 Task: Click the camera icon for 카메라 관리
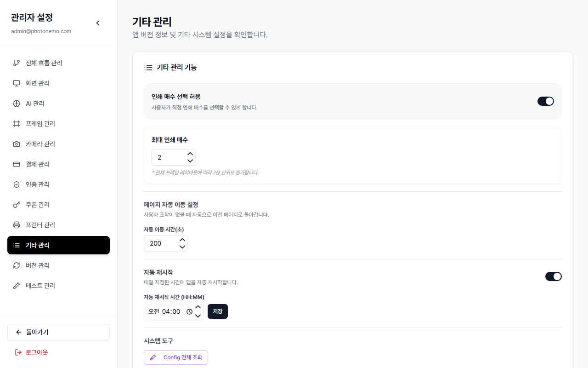[17, 144]
